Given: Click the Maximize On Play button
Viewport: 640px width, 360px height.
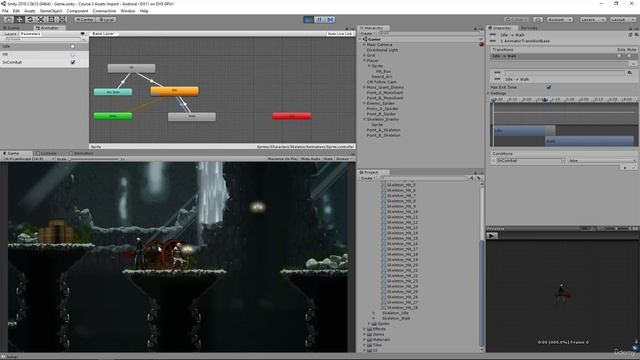Looking at the screenshot, I should pyautogui.click(x=283, y=158).
